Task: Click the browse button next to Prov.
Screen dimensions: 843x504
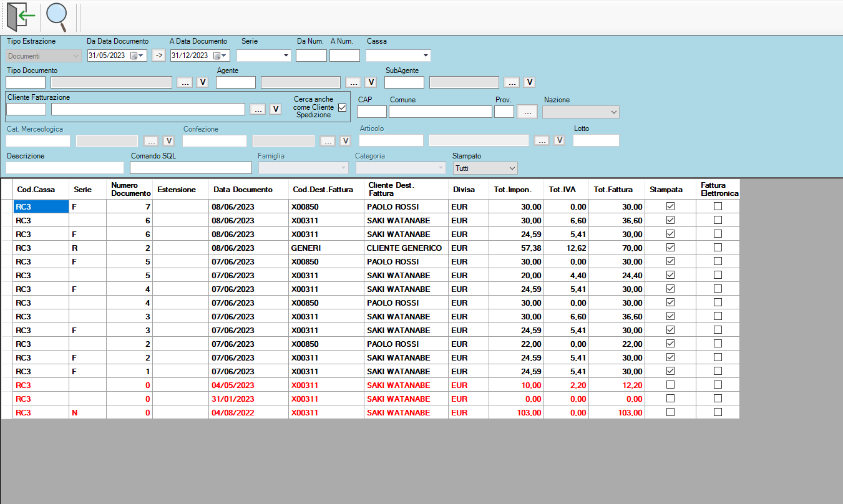Action: (x=527, y=112)
